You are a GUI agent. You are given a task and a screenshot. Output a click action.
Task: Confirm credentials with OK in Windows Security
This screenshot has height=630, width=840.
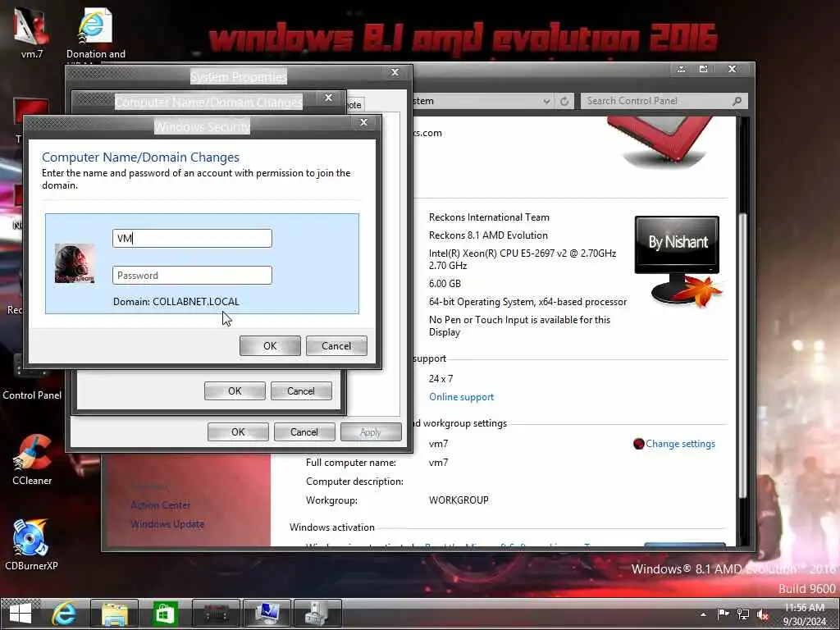tap(270, 346)
